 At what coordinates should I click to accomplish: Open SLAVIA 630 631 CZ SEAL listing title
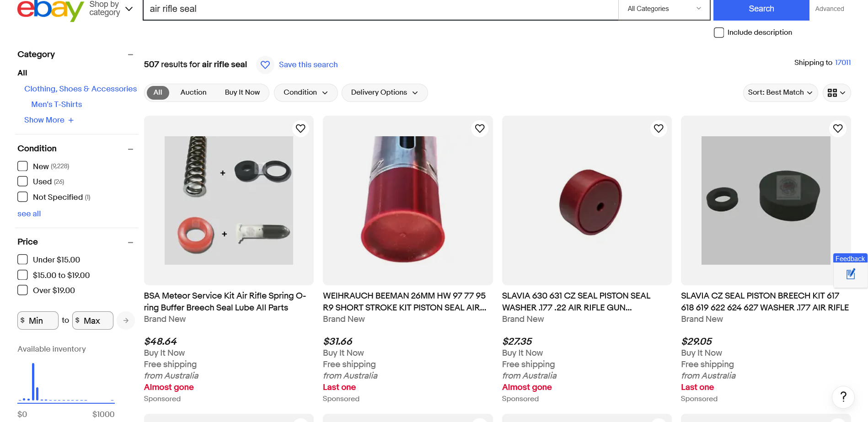pyautogui.click(x=576, y=302)
